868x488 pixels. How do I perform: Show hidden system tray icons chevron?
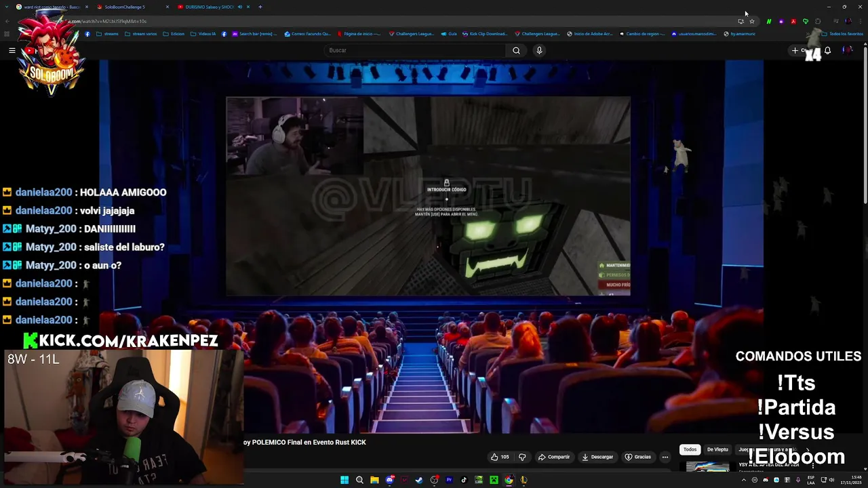tap(744, 480)
